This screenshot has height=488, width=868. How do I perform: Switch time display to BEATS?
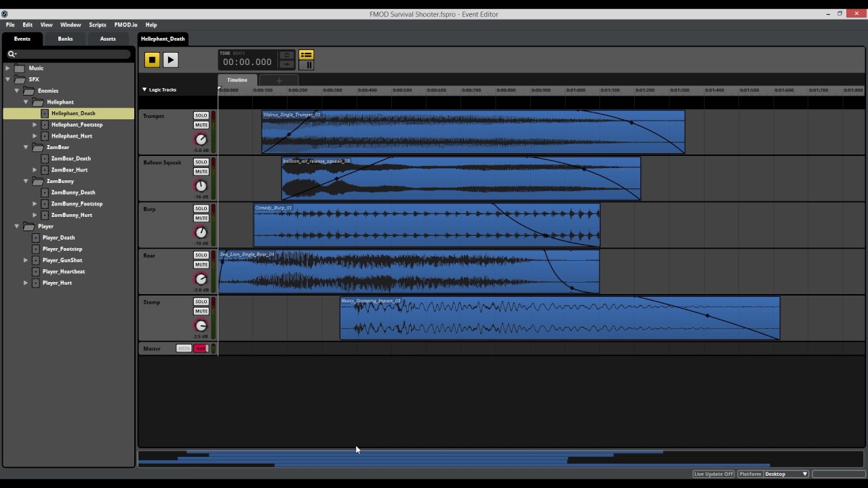pyautogui.click(x=239, y=53)
